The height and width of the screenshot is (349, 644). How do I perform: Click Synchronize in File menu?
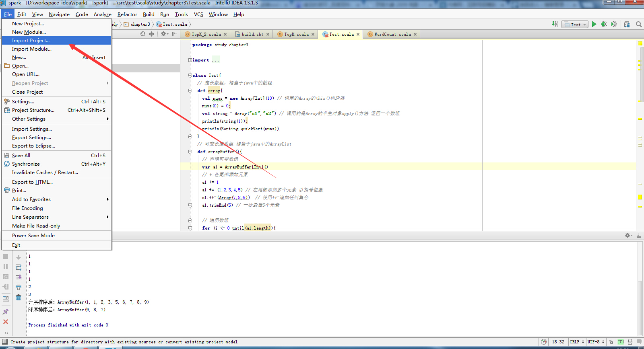(x=56, y=164)
